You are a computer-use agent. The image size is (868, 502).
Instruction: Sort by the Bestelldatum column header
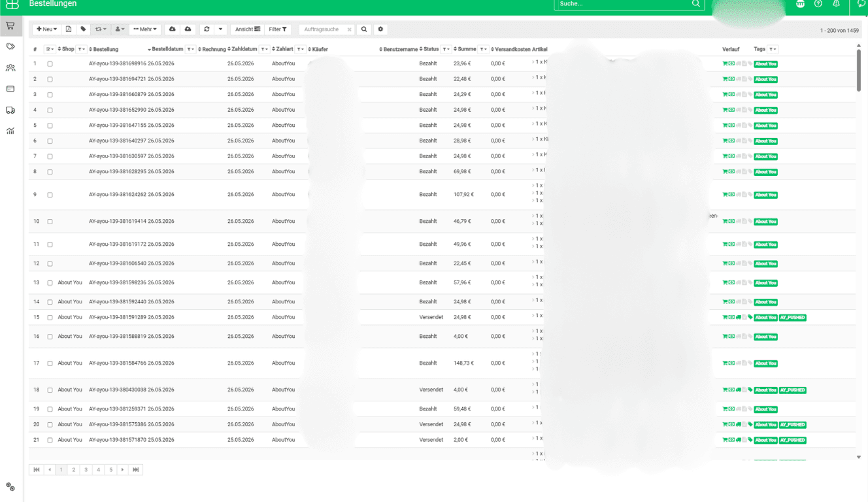pos(165,49)
